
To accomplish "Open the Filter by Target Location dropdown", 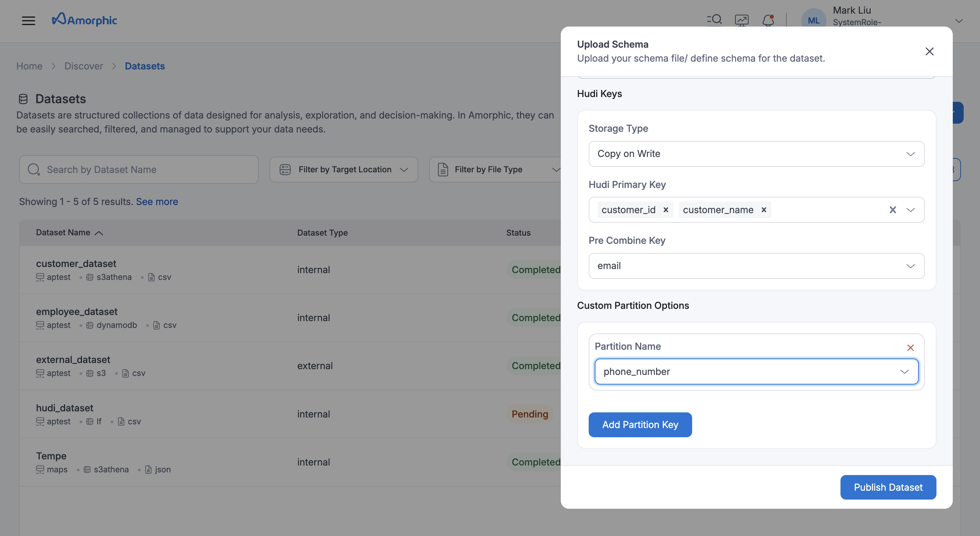I will [x=344, y=169].
